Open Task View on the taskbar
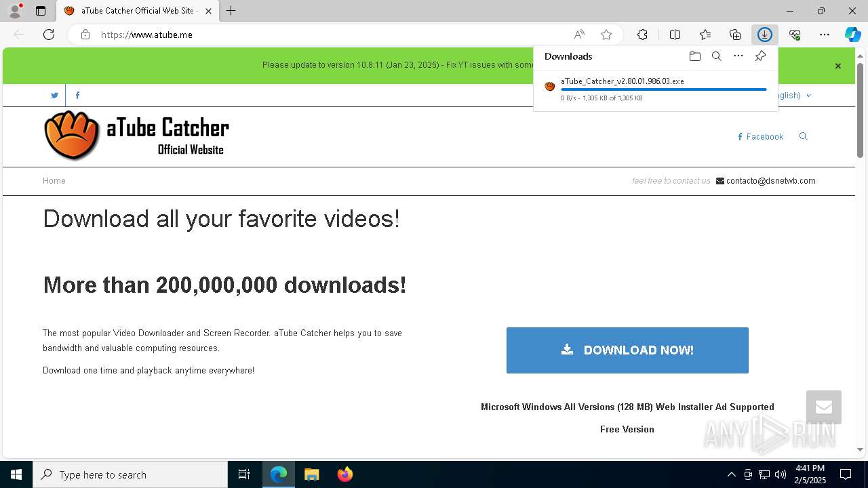Image resolution: width=868 pixels, height=488 pixels. point(244,474)
